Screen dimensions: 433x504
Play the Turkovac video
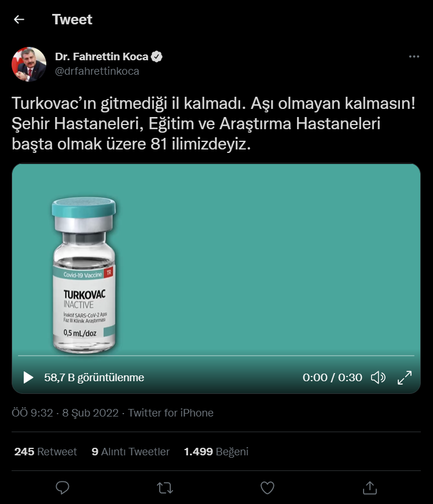(28, 377)
